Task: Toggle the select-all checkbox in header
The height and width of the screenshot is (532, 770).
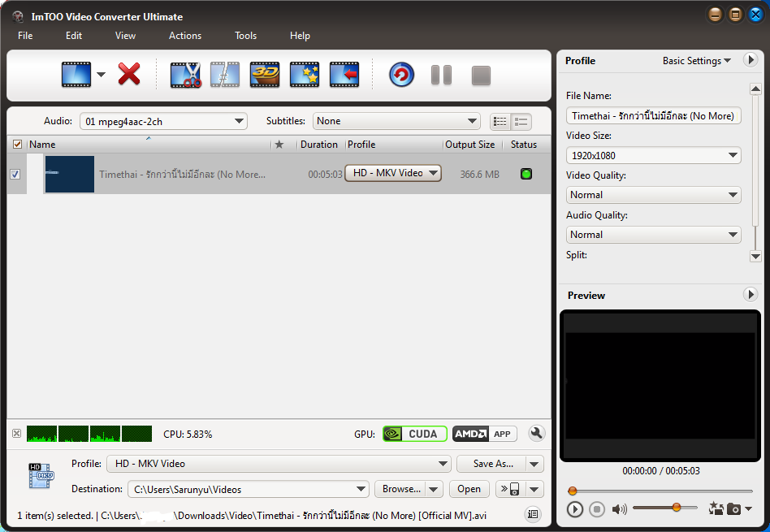Action: point(17,144)
